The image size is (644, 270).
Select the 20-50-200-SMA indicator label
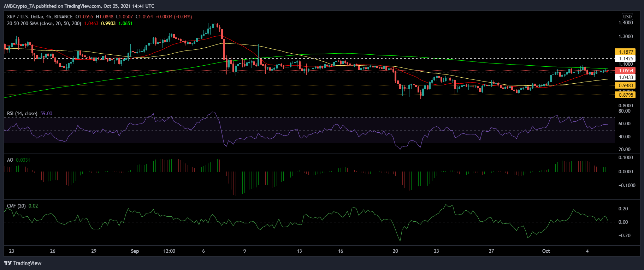point(44,23)
